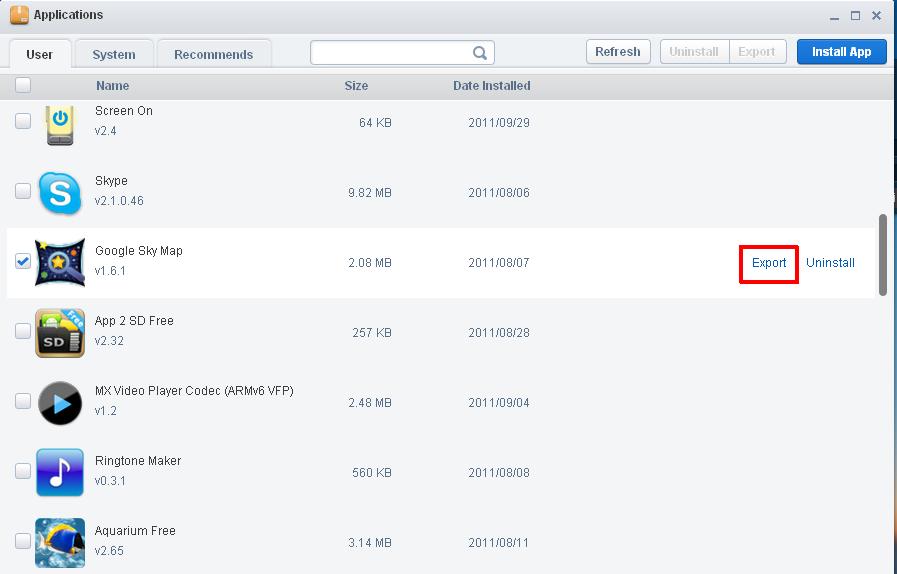Select the Aquarium Free name text
Image resolution: width=897 pixels, height=574 pixels.
135,531
